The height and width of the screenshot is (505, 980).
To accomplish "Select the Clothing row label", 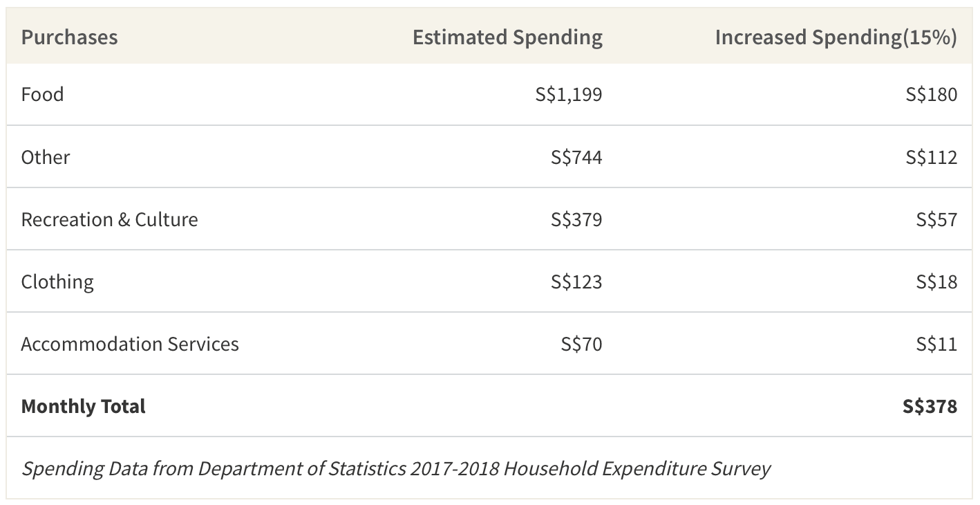I will [57, 282].
